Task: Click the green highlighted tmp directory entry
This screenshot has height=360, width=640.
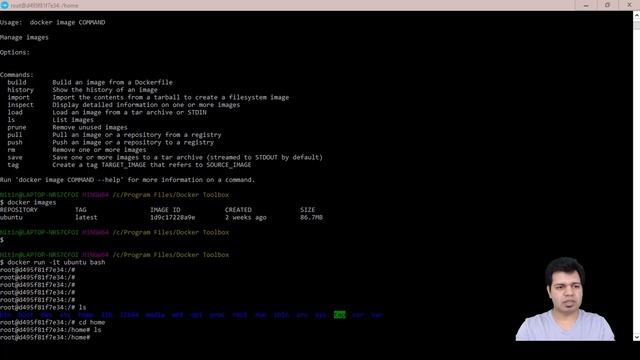Action: pos(340,315)
